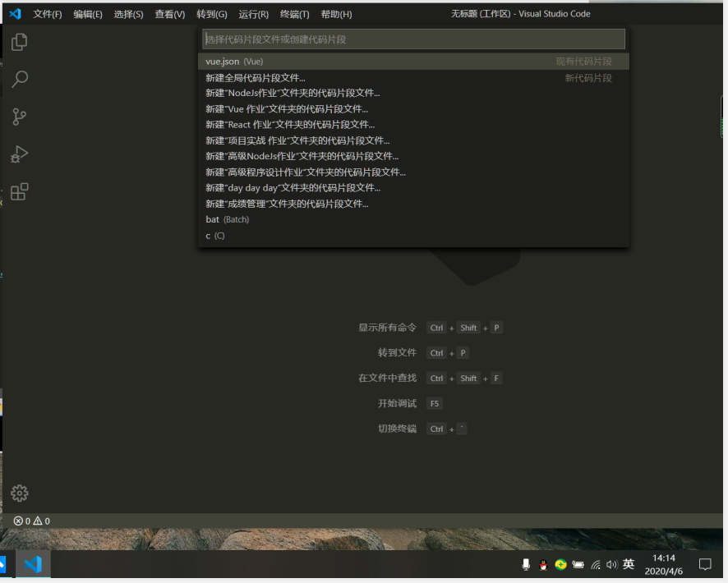The image size is (728, 583).
Task: Choose new snippet file for "高级程序设计作业" folder
Action: (413, 172)
